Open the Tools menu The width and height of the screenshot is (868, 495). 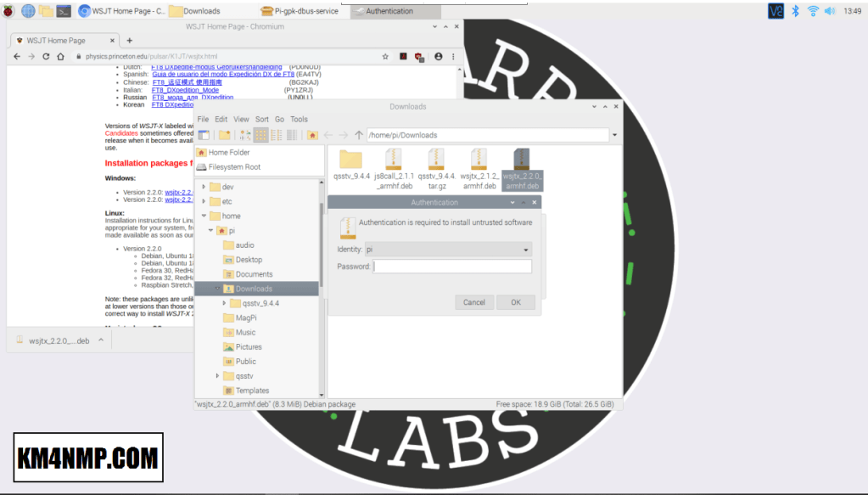tap(299, 120)
